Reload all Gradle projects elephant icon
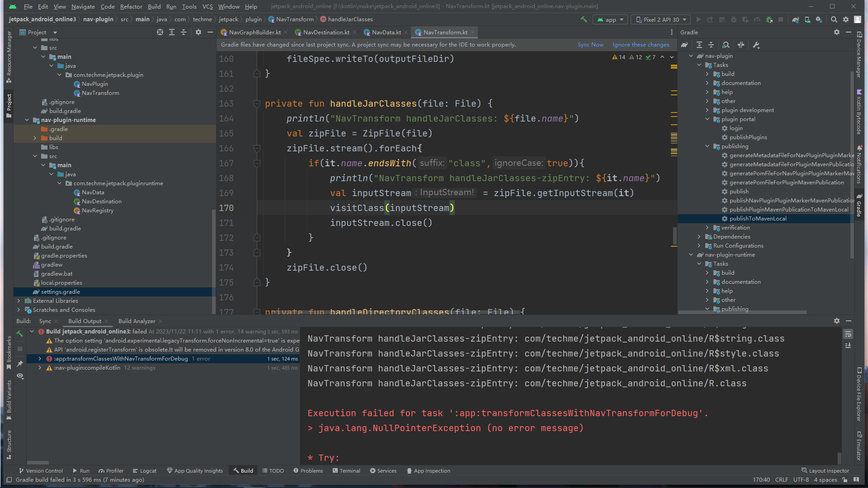Viewport: 868px width, 488px height. point(684,45)
